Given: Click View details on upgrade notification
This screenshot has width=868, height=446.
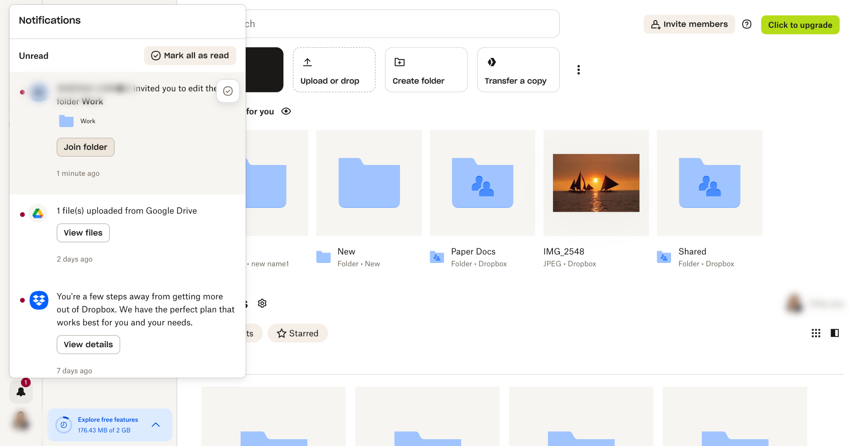Looking at the screenshot, I should (x=88, y=345).
